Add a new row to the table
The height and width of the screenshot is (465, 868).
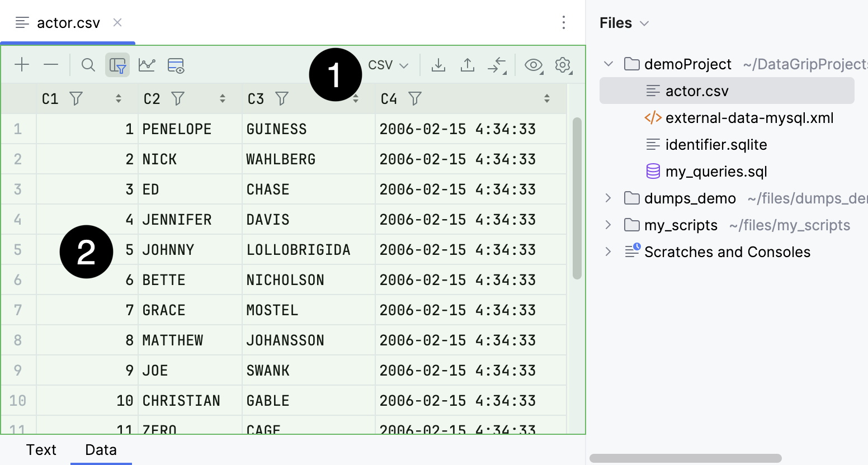(x=22, y=65)
